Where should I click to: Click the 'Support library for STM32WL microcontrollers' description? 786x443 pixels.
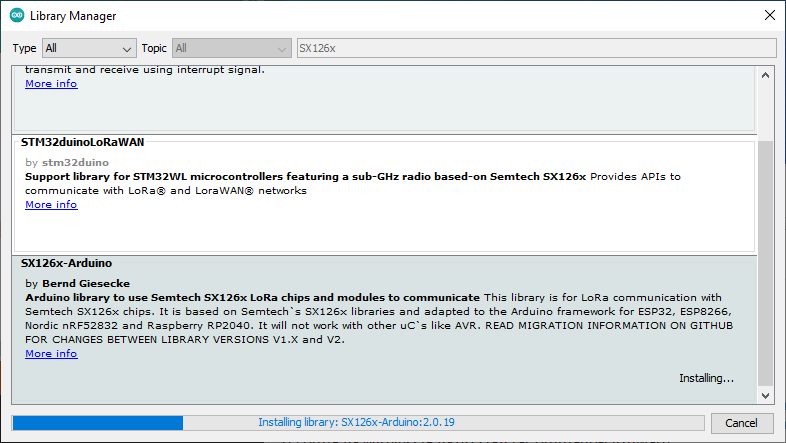coord(305,176)
